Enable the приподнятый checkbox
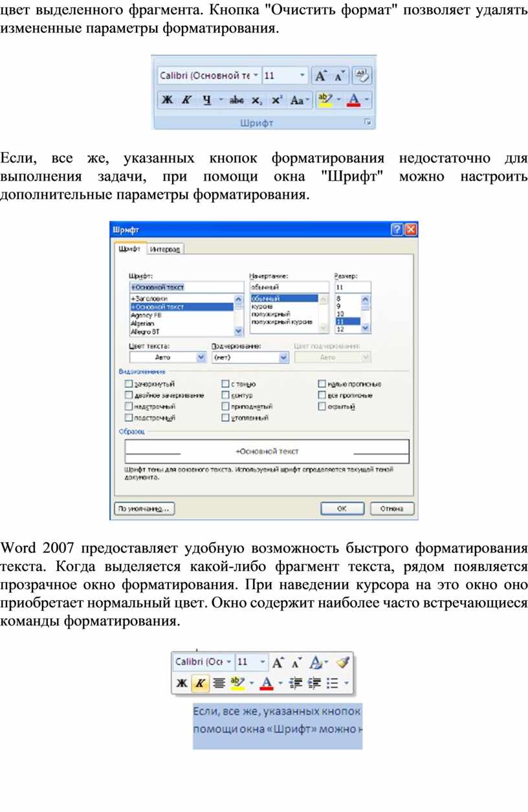This screenshot has width=528, height=812. (225, 407)
